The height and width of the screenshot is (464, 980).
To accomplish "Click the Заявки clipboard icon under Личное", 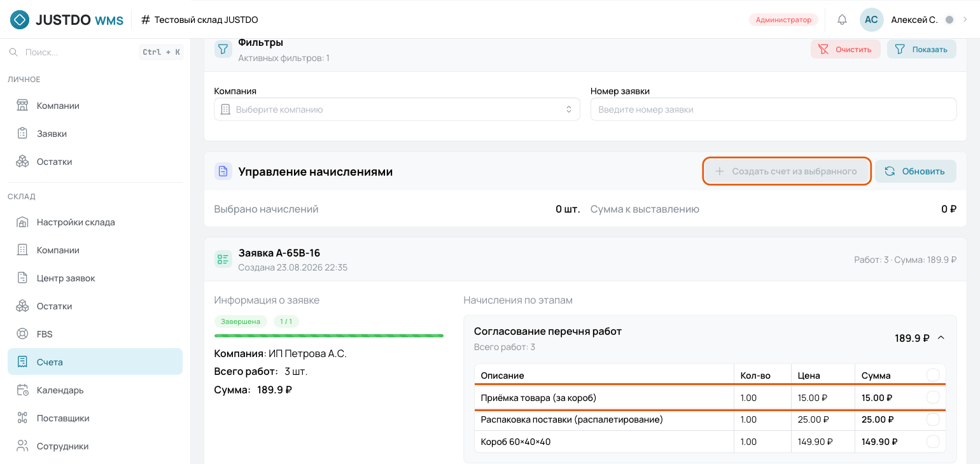I will (22, 134).
